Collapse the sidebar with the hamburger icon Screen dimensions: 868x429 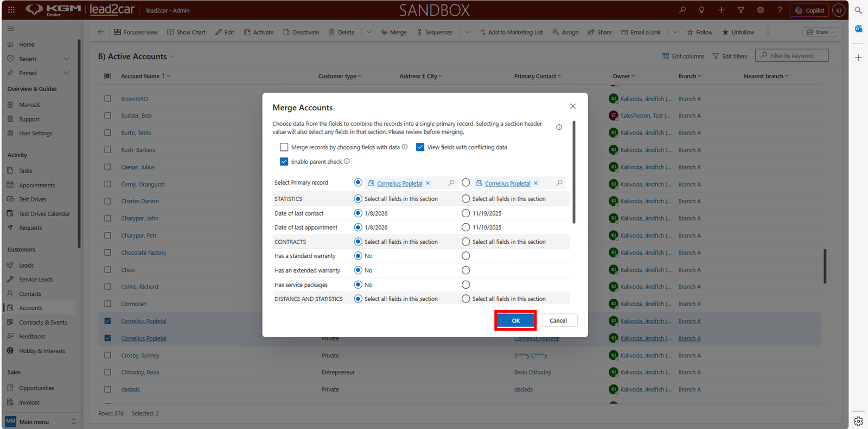click(x=11, y=29)
